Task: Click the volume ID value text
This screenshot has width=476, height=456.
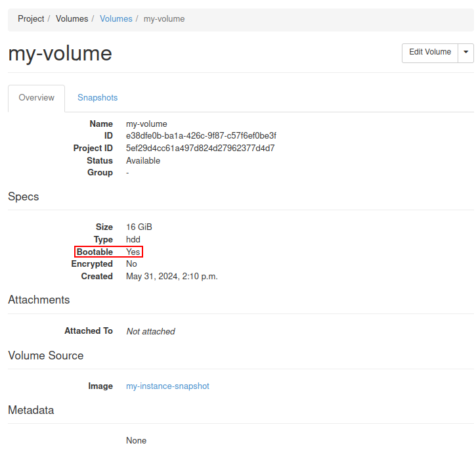Action: 201,136
